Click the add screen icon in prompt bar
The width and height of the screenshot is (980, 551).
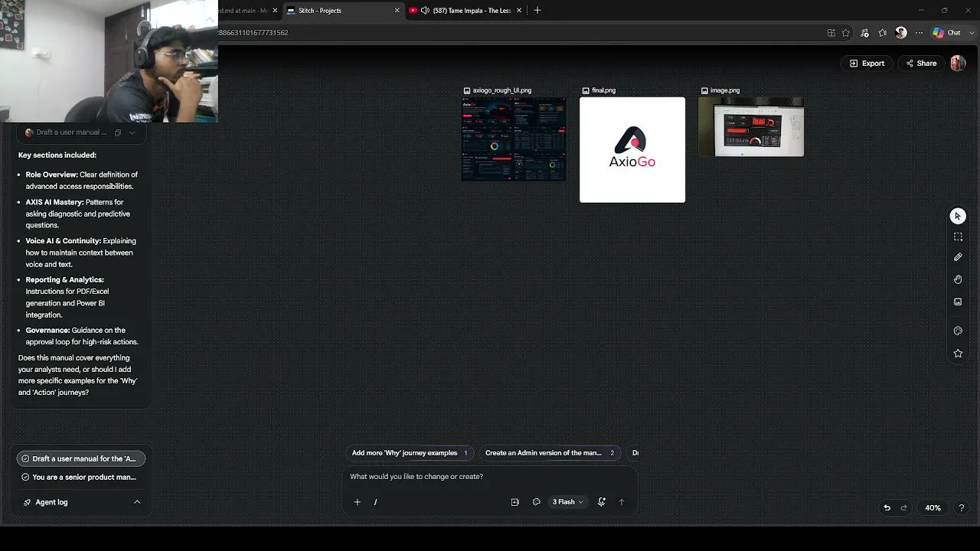coord(514,502)
